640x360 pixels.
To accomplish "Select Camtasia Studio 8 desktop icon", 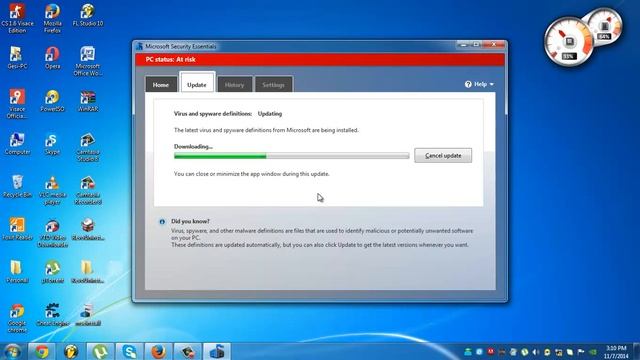I will [x=88, y=147].
